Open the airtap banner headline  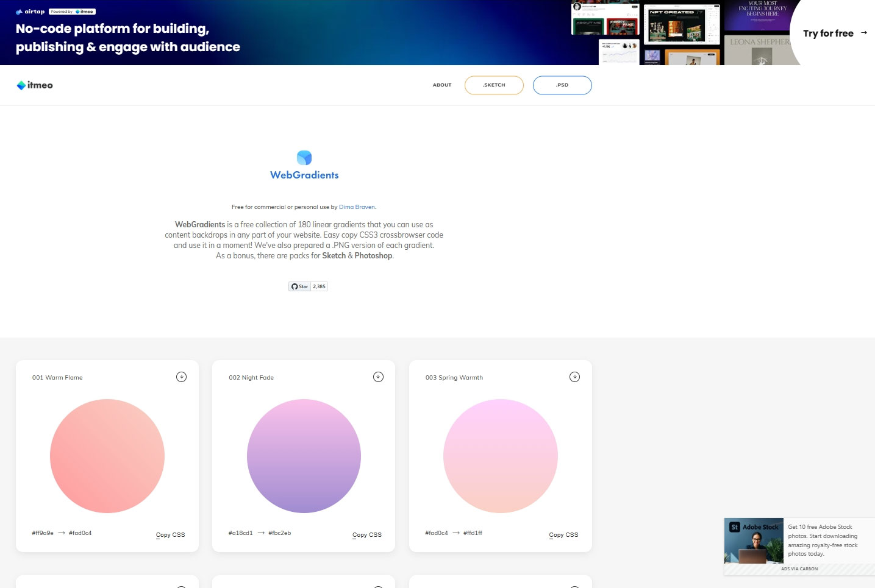tap(128, 38)
